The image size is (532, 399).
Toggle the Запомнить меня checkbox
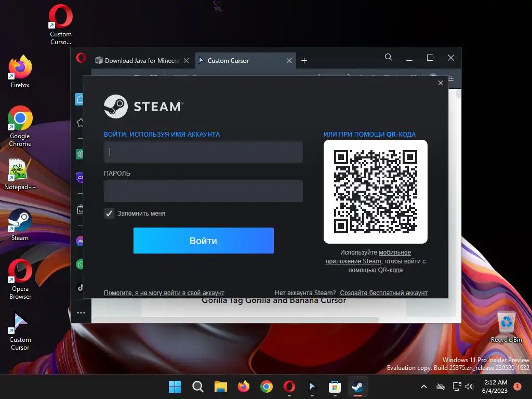(x=109, y=214)
